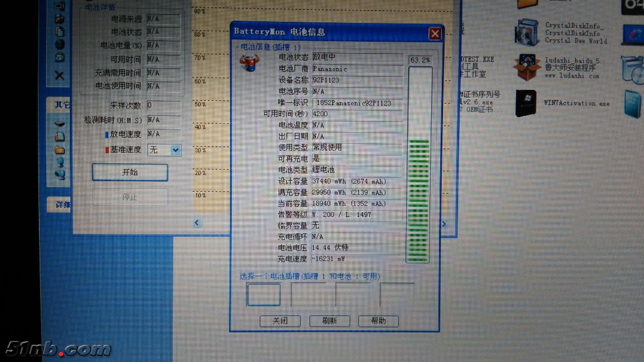This screenshot has height=362, width=644.
Task: Click the left scroll arrow below the chart
Action: click(x=197, y=223)
